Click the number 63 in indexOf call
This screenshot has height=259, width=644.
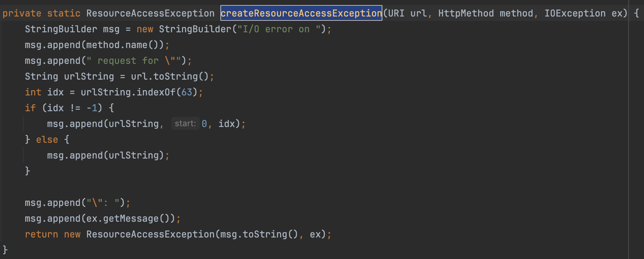click(187, 92)
